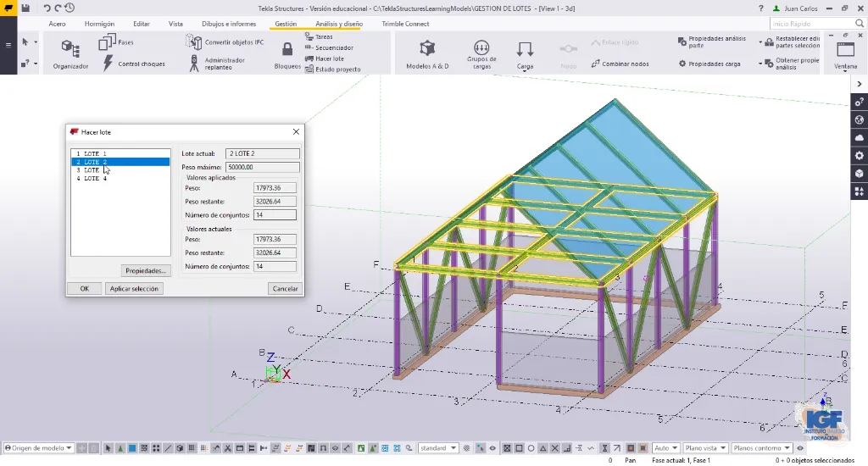The width and height of the screenshot is (868, 466).
Task: Click Propiedades carga
Action: click(x=709, y=64)
